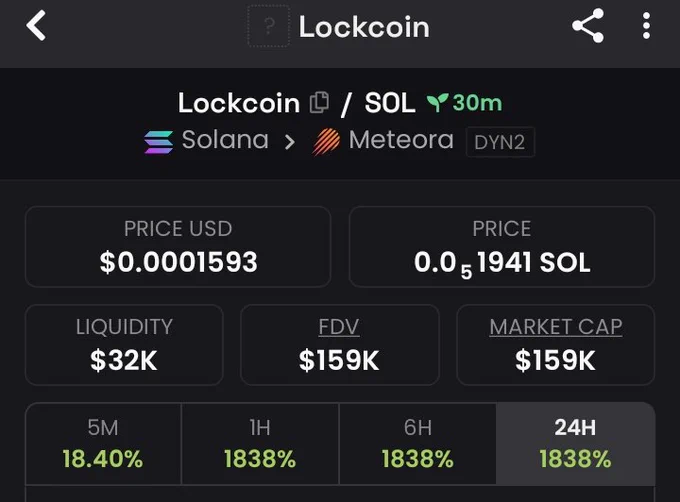Viewport: 680px width, 502px height.
Task: Tap the green sprout pair-age icon
Action: (x=437, y=103)
